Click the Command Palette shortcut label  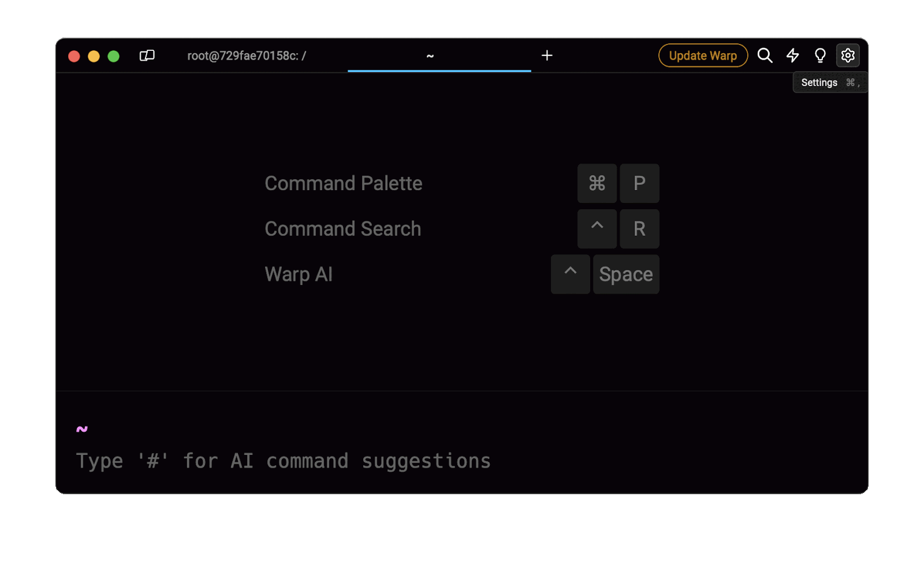point(343,183)
